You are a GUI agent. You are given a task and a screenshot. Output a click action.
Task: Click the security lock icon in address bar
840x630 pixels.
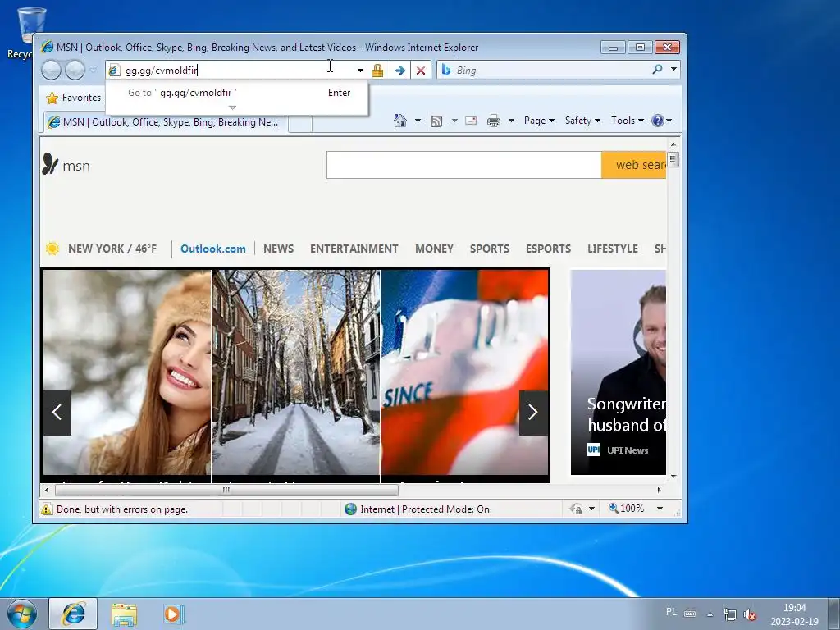point(377,71)
